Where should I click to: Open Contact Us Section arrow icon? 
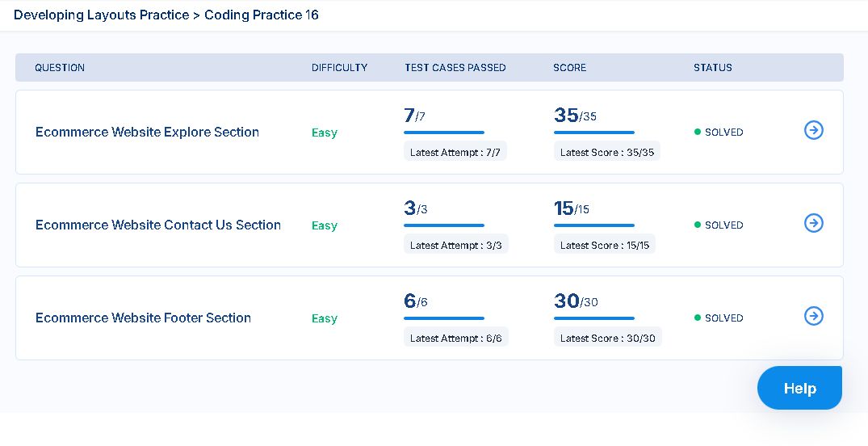pyautogui.click(x=813, y=223)
